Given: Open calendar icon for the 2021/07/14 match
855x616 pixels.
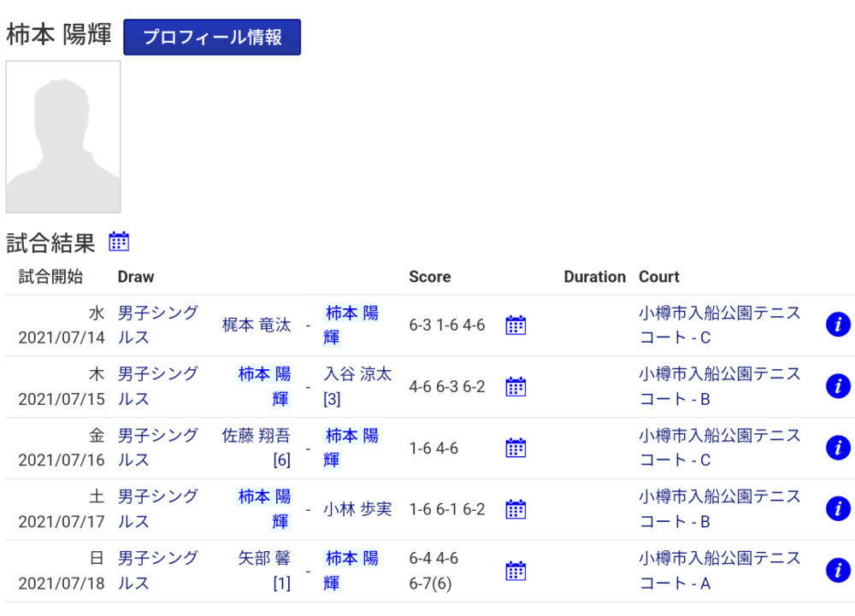Looking at the screenshot, I should pos(516,326).
